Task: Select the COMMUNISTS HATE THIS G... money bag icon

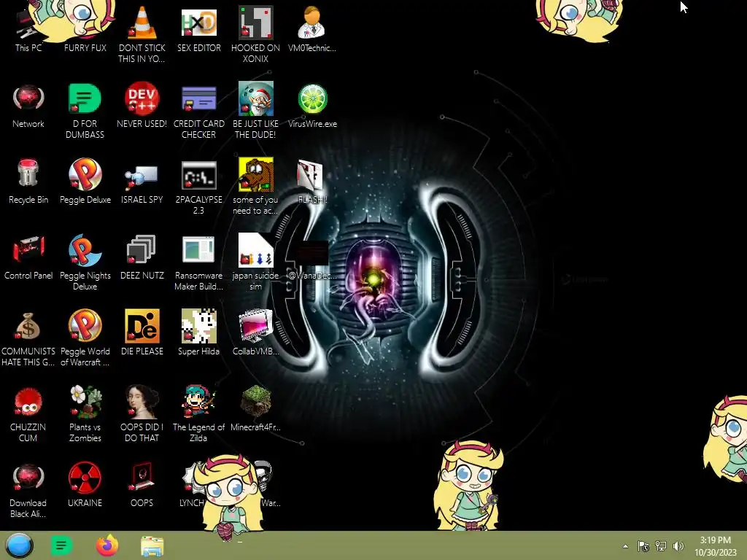Action: (28, 338)
